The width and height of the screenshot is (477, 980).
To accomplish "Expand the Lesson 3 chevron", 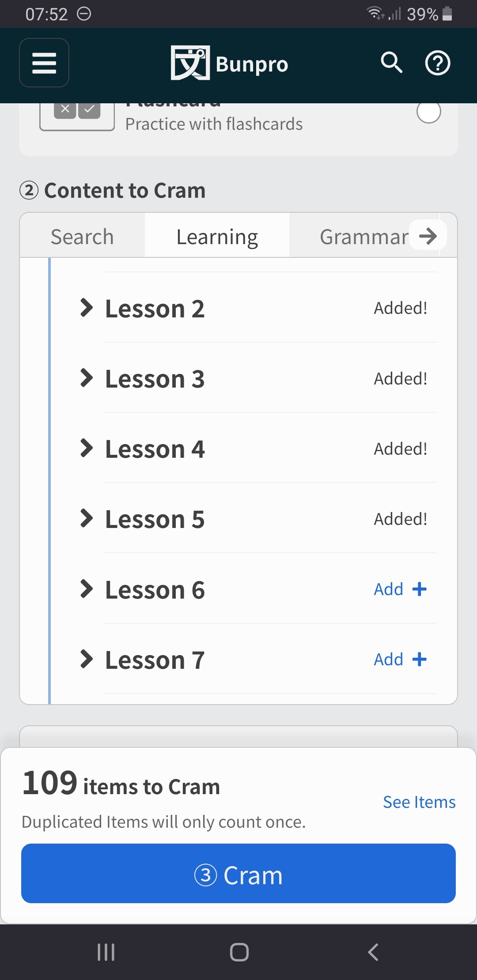I will (87, 378).
